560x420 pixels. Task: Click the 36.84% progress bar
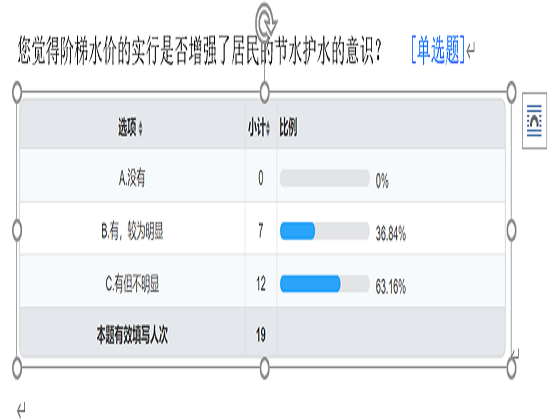[x=324, y=231]
